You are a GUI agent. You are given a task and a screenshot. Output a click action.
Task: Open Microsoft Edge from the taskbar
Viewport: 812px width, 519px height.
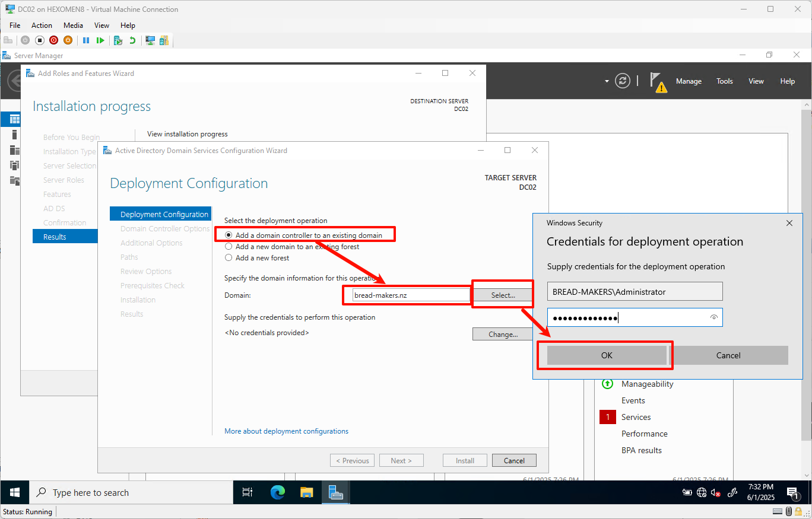click(x=278, y=492)
